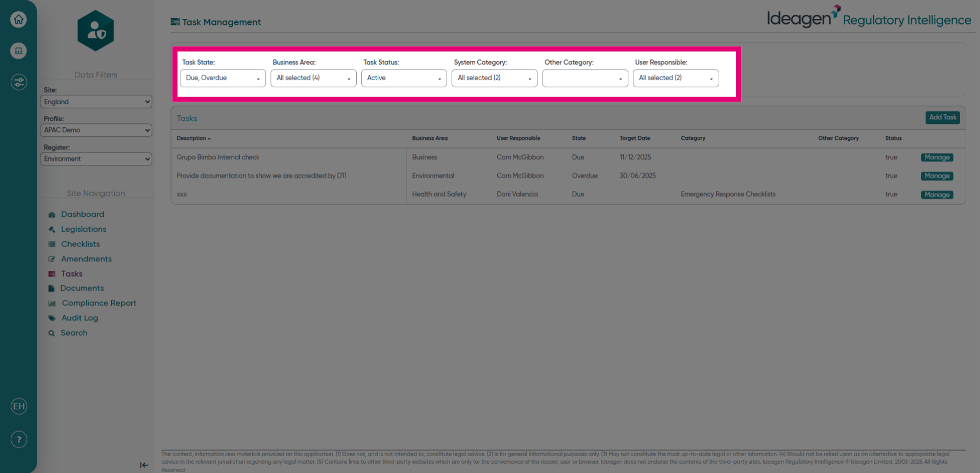This screenshot has height=473, width=980.
Task: Click the Dashboard gauge icon
Action: pos(52,215)
